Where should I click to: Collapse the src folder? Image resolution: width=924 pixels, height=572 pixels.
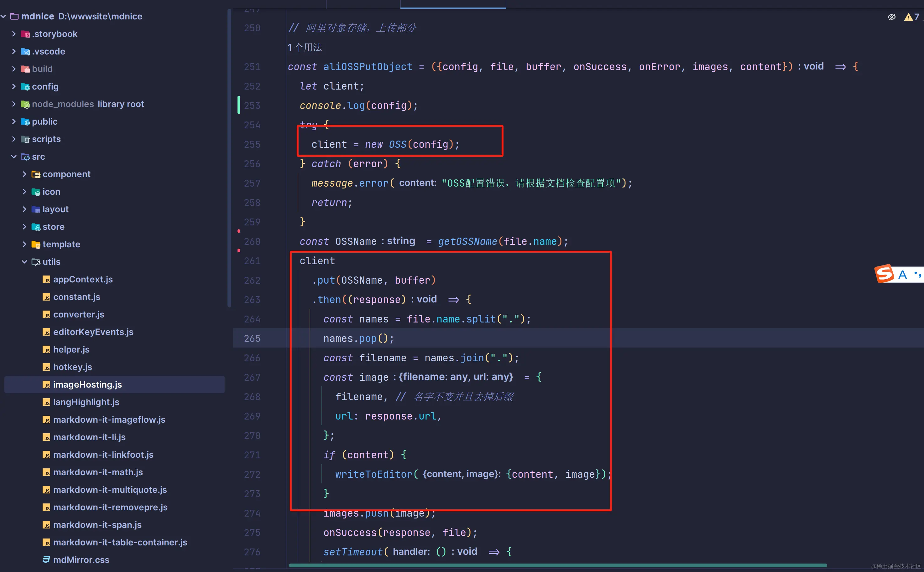[x=13, y=157]
